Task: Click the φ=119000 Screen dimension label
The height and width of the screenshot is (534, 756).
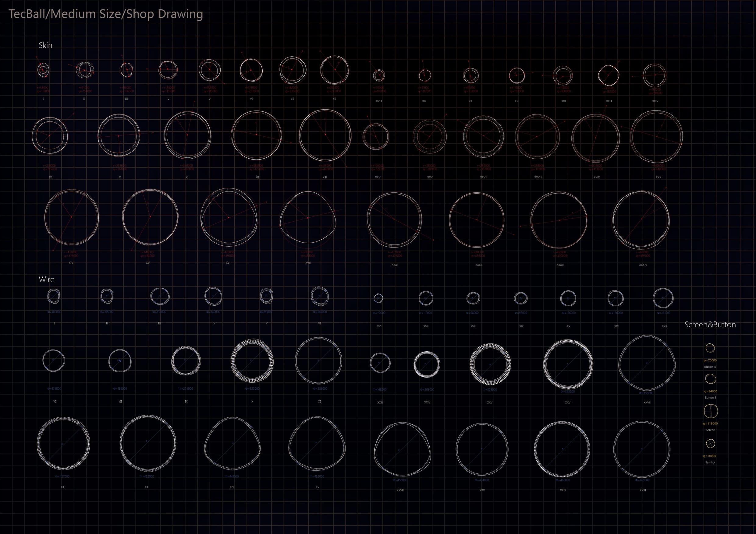Action: tap(710, 424)
